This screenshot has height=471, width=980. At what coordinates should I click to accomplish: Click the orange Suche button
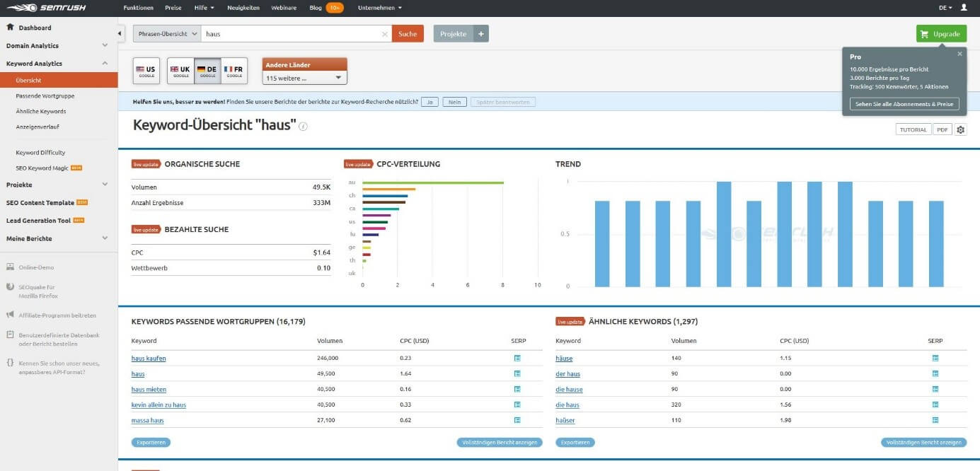(x=408, y=34)
